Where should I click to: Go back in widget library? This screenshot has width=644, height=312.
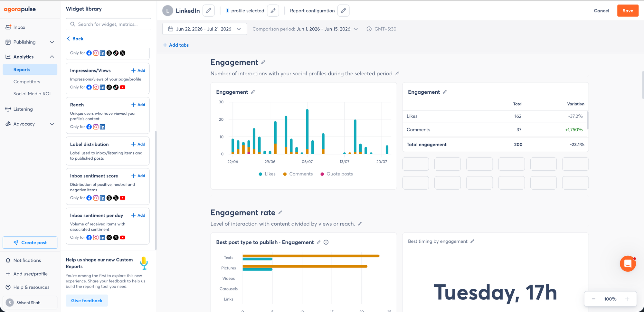click(x=75, y=39)
